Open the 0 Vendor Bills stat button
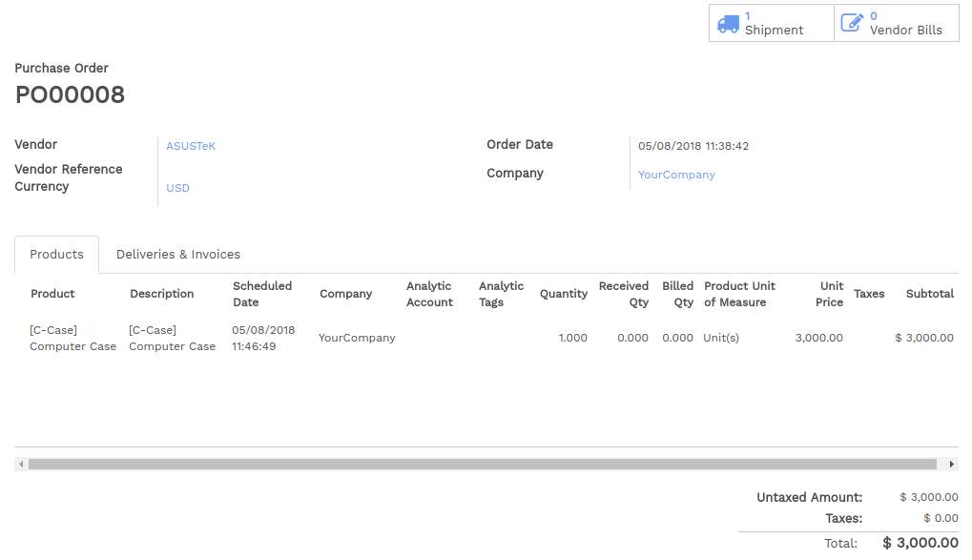Screen dimensions: 972x560 (897, 23)
